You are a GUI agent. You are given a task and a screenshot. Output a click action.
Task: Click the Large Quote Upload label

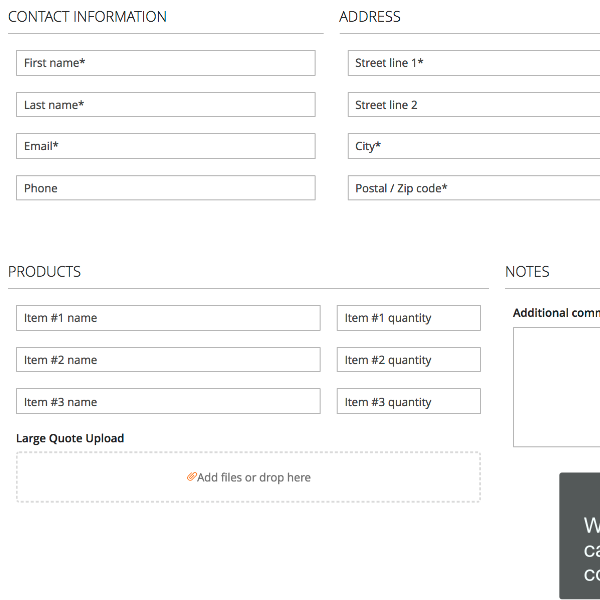(70, 439)
